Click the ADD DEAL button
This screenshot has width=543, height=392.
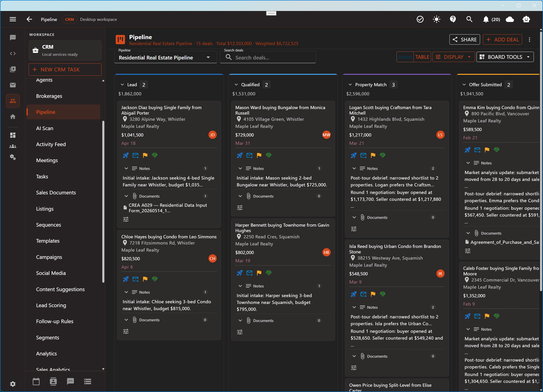click(x=502, y=40)
